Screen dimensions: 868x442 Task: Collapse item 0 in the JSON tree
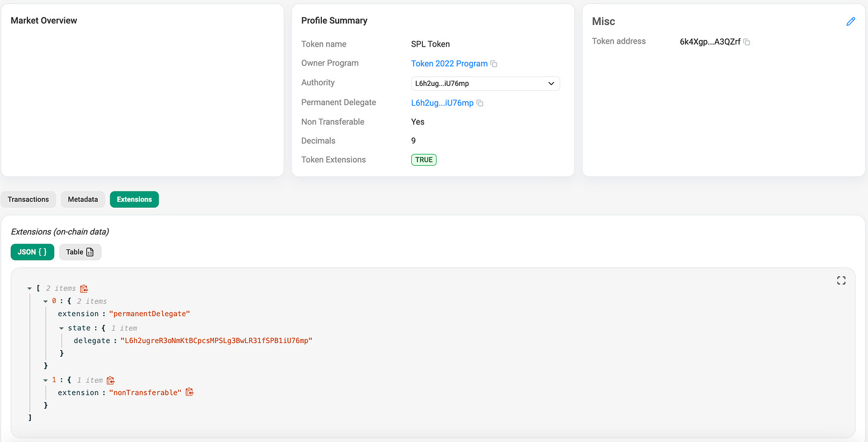click(x=46, y=301)
